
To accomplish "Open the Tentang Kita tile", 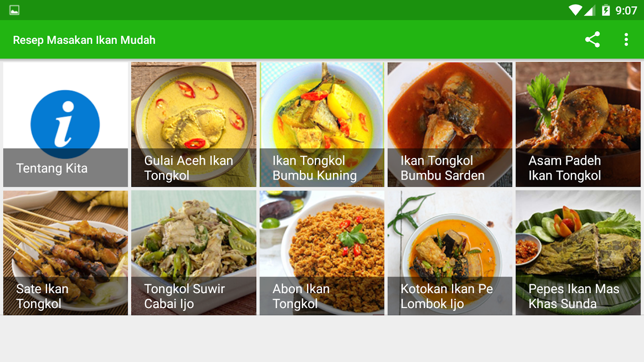I will [66, 124].
